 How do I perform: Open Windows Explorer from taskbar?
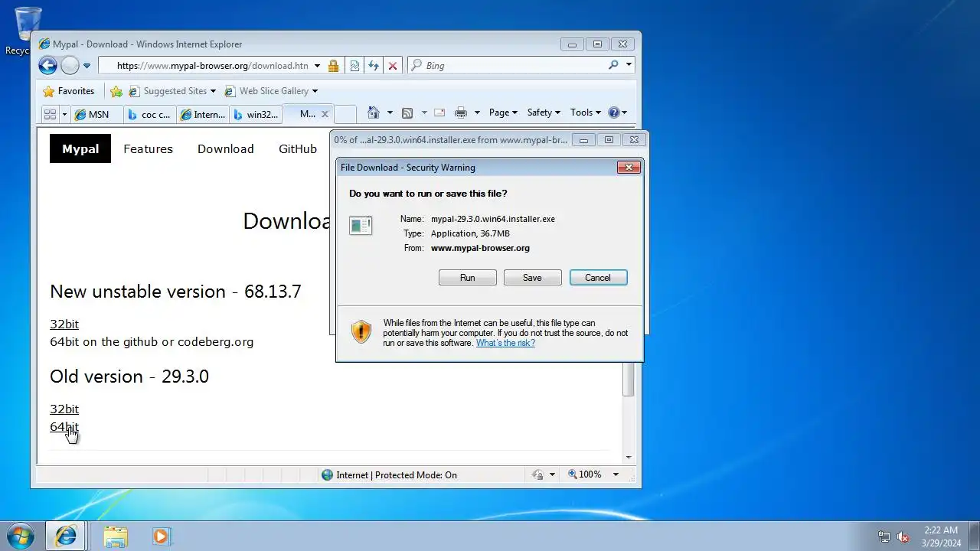[x=116, y=536]
